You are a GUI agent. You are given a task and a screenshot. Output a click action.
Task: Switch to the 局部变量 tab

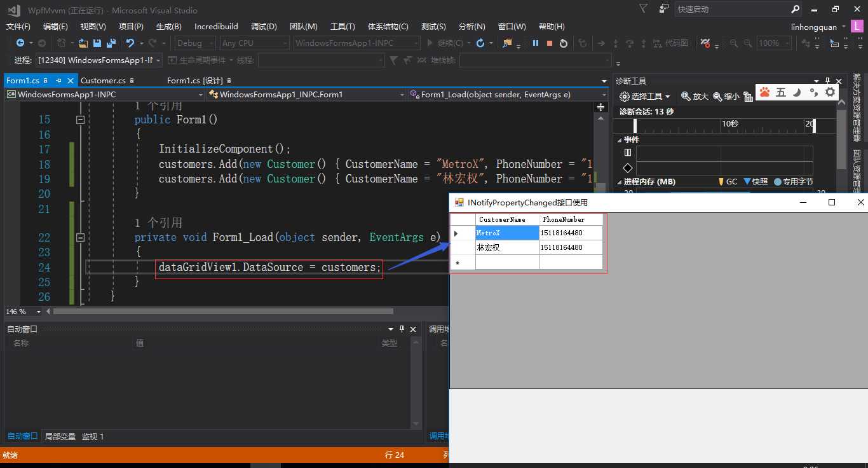coord(60,436)
